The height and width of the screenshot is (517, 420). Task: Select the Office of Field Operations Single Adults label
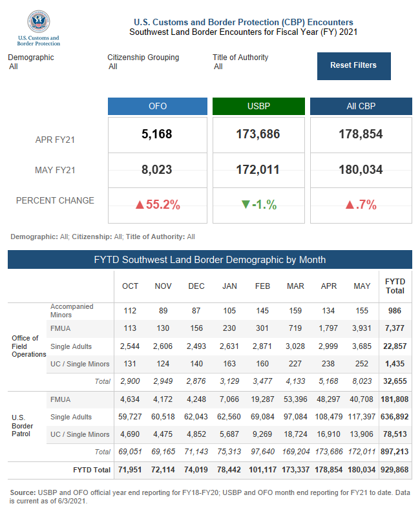point(71,346)
